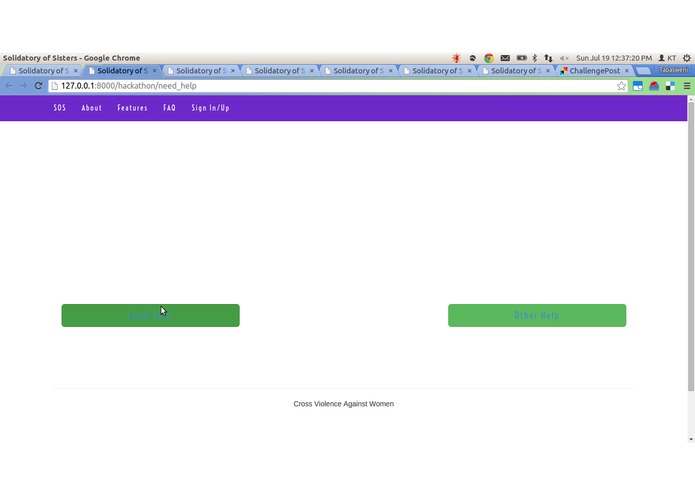Open the clock showing Sun Jul 19
Viewport: 695px width, 494px height.
coord(614,58)
